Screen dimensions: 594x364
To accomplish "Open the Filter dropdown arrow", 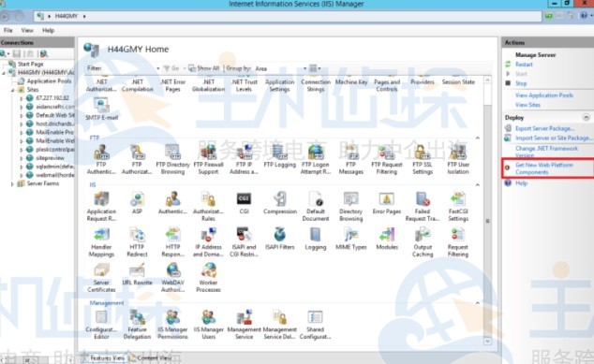I will [158, 68].
